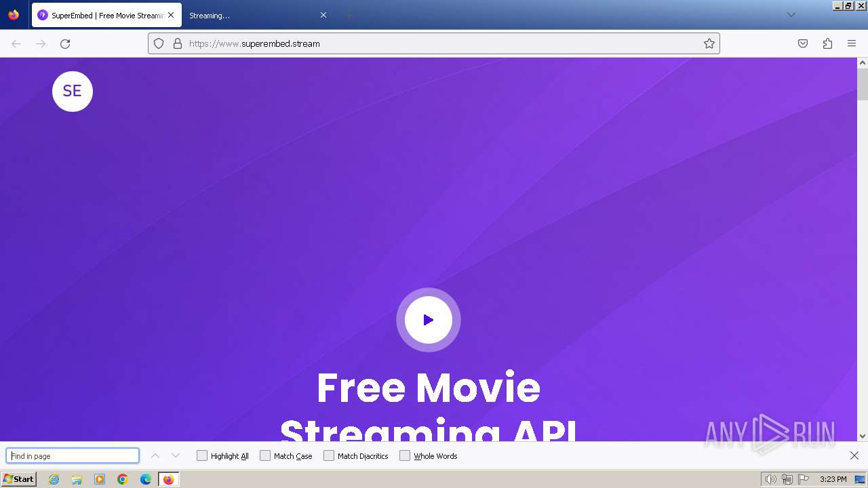Enable Match Case checkbox
Image resolution: width=868 pixels, height=488 pixels.
(x=265, y=456)
